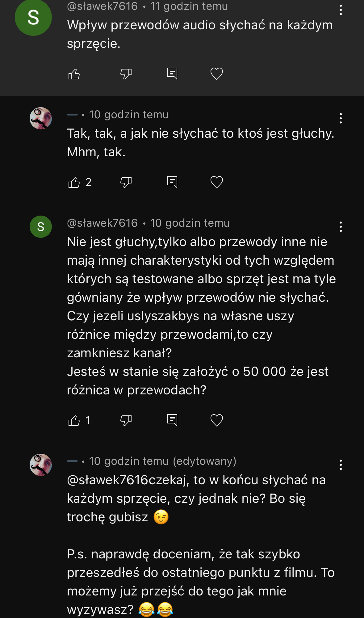Reply to the 'Tak, tak' comment

[172, 182]
